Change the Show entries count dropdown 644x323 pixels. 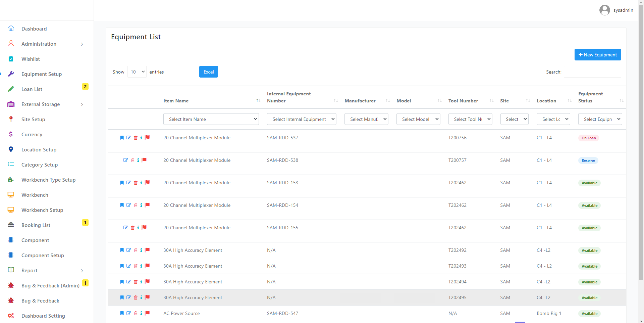[137, 72]
